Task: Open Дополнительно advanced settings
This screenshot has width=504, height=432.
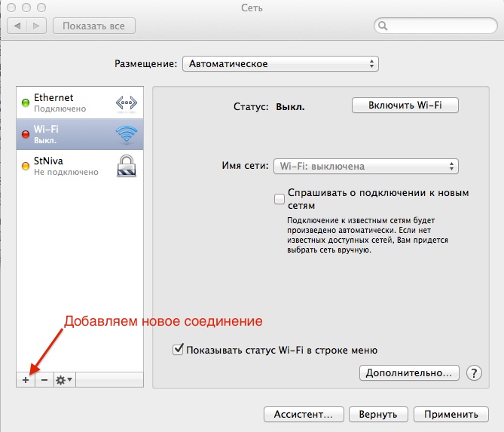Action: [409, 372]
